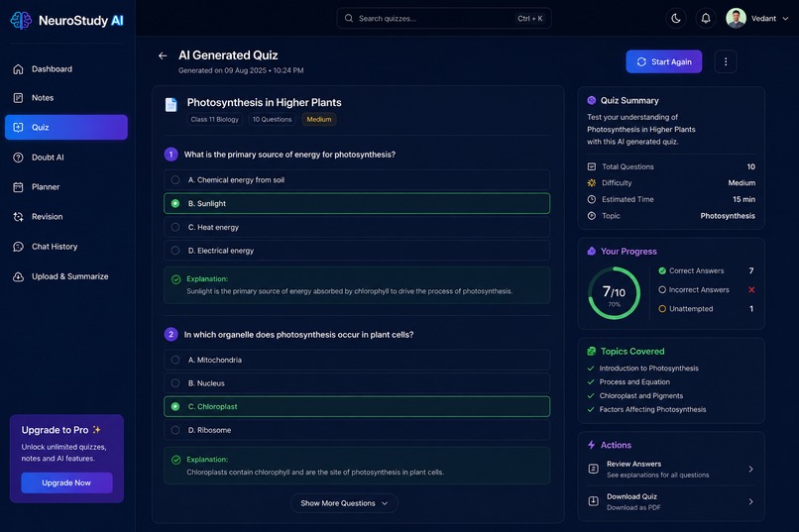Click the Photosynthesis document icon
This screenshot has width=799, height=532.
171,104
